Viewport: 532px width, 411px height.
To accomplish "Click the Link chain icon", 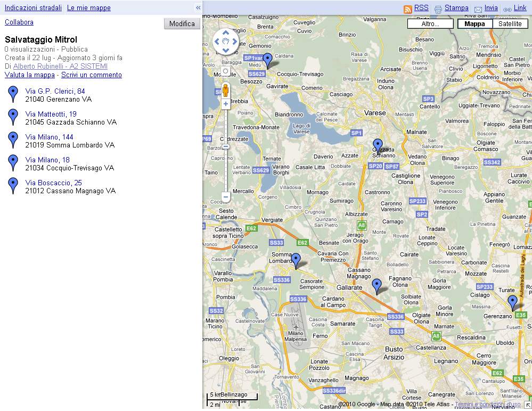I will [x=507, y=10].
